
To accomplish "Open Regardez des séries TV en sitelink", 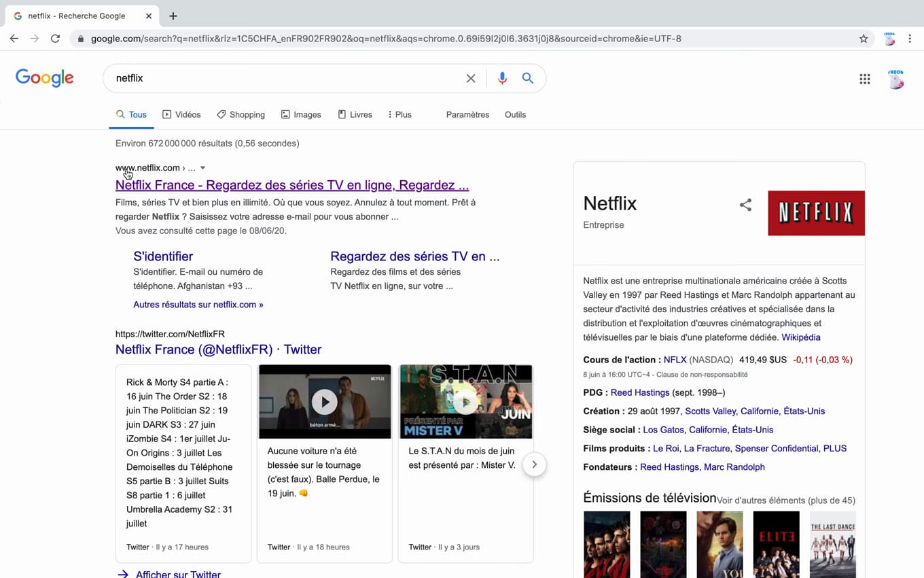I will tap(415, 256).
